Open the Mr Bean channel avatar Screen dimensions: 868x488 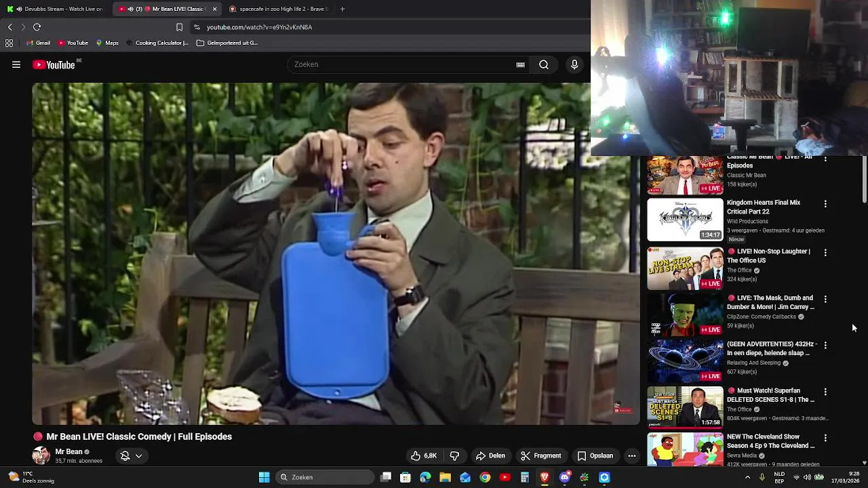click(x=41, y=455)
